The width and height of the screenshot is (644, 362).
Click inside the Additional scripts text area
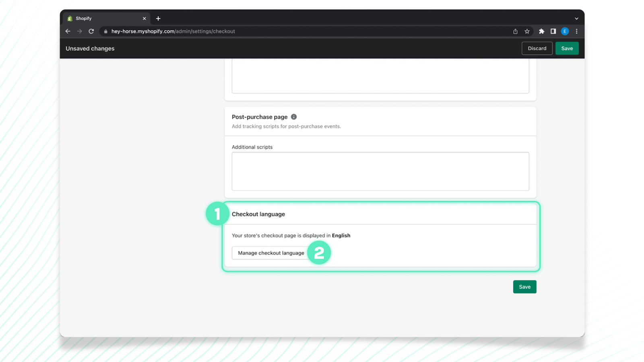[380, 171]
